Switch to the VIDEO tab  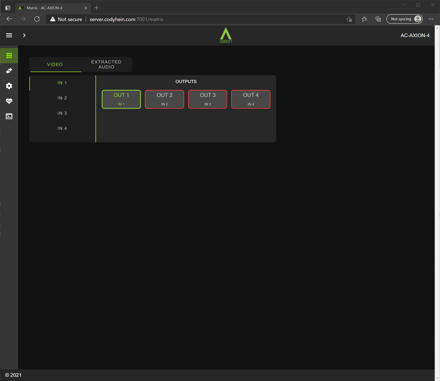[55, 64]
